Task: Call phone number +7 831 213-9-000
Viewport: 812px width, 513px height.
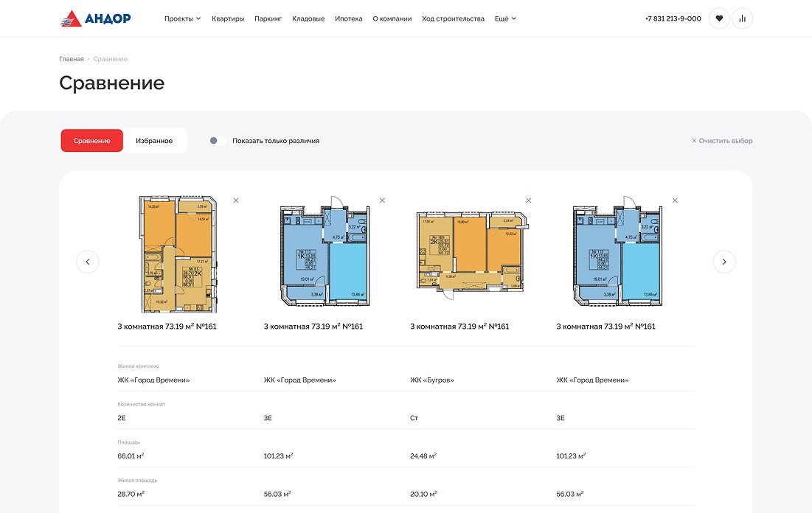Action: (673, 18)
